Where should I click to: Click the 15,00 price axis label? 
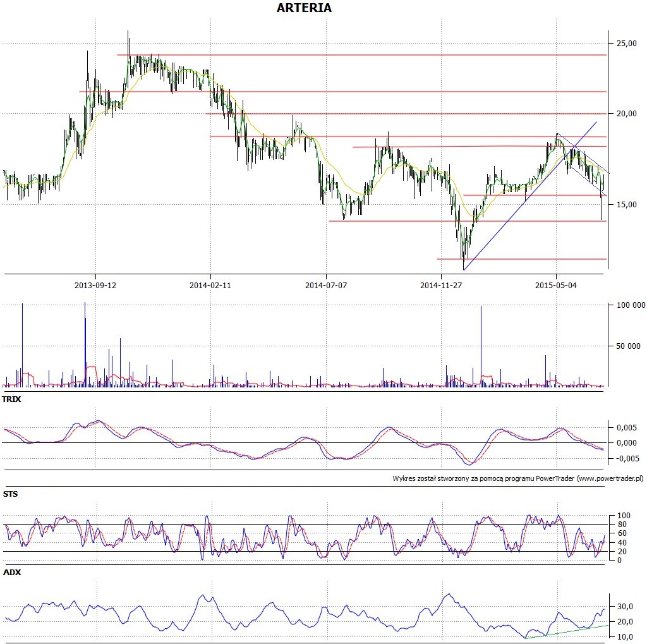626,204
